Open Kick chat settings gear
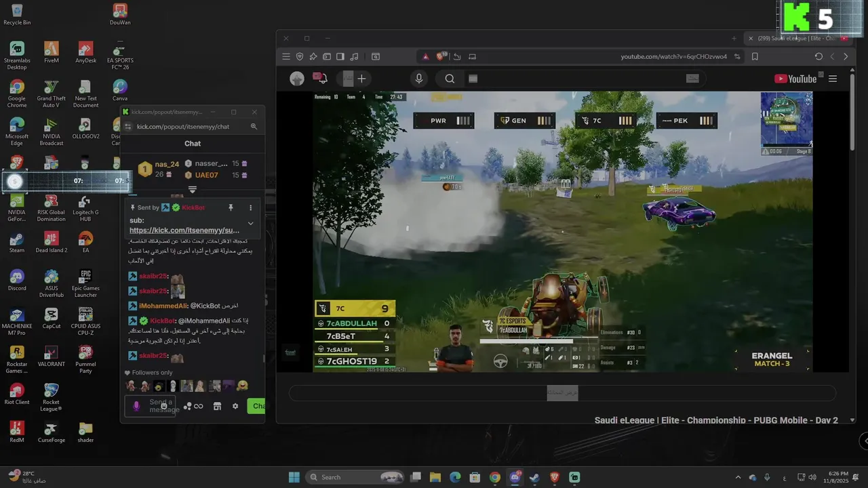This screenshot has width=868, height=488. point(235,406)
